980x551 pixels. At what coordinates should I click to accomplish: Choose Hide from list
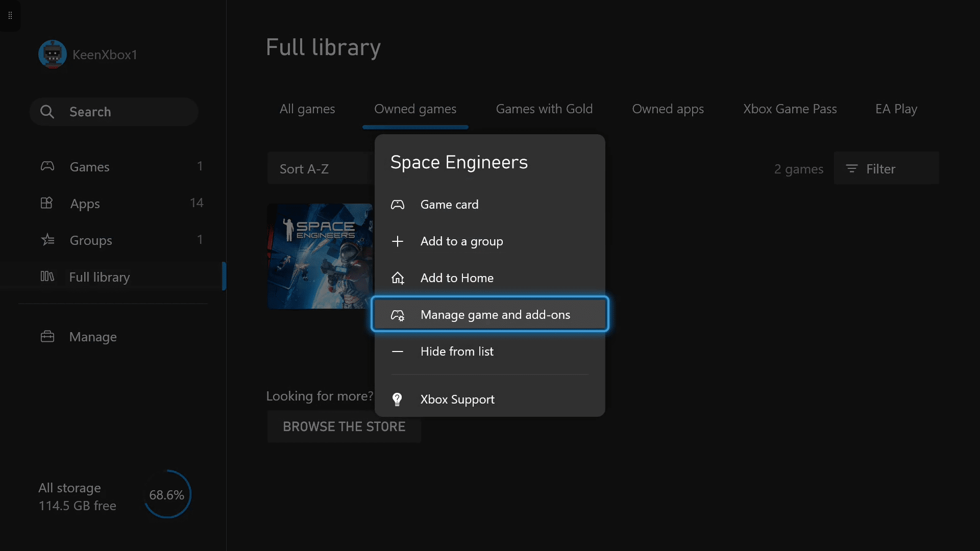[489, 352]
